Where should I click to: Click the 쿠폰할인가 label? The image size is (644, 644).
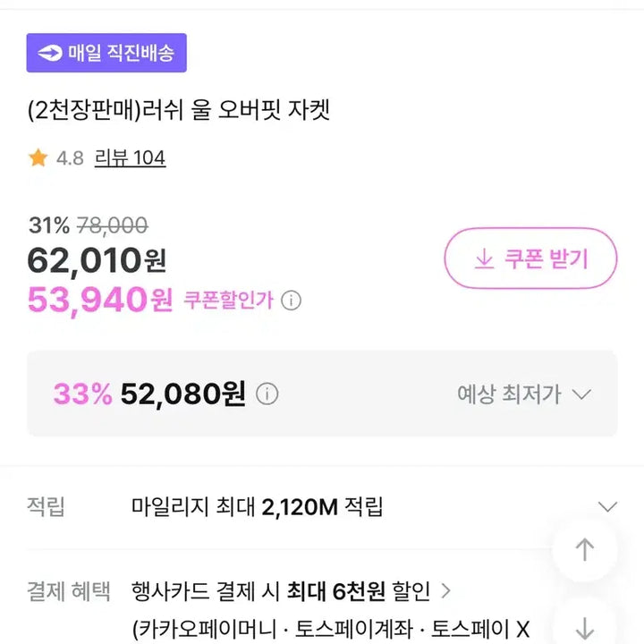point(228,301)
